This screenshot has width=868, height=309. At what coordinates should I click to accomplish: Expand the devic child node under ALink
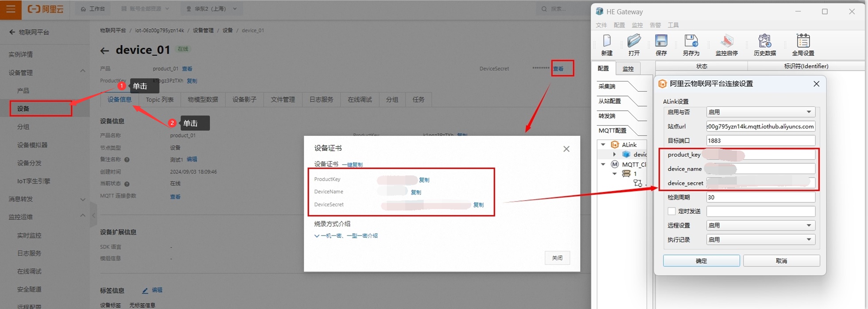(x=614, y=154)
